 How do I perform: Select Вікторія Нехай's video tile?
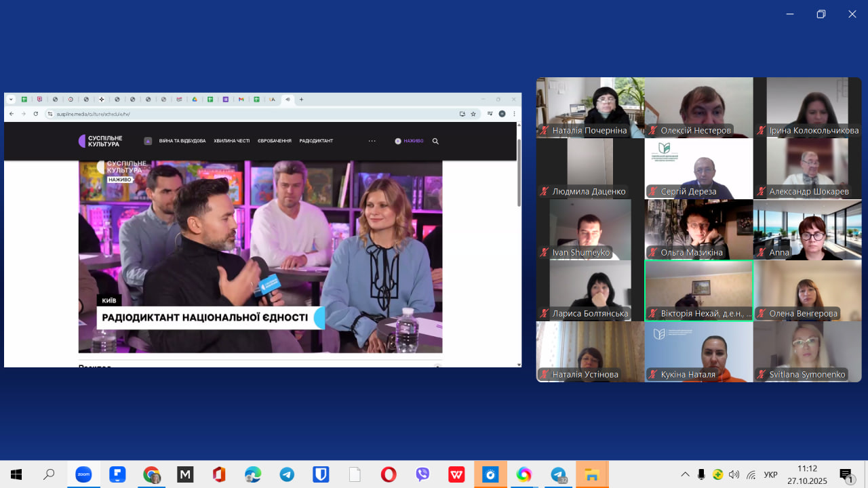click(x=698, y=290)
